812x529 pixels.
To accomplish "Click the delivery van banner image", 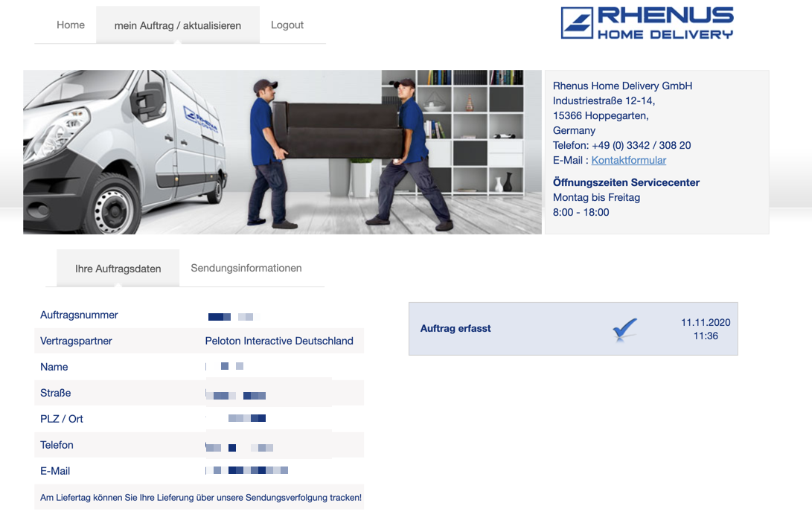I will click(282, 152).
